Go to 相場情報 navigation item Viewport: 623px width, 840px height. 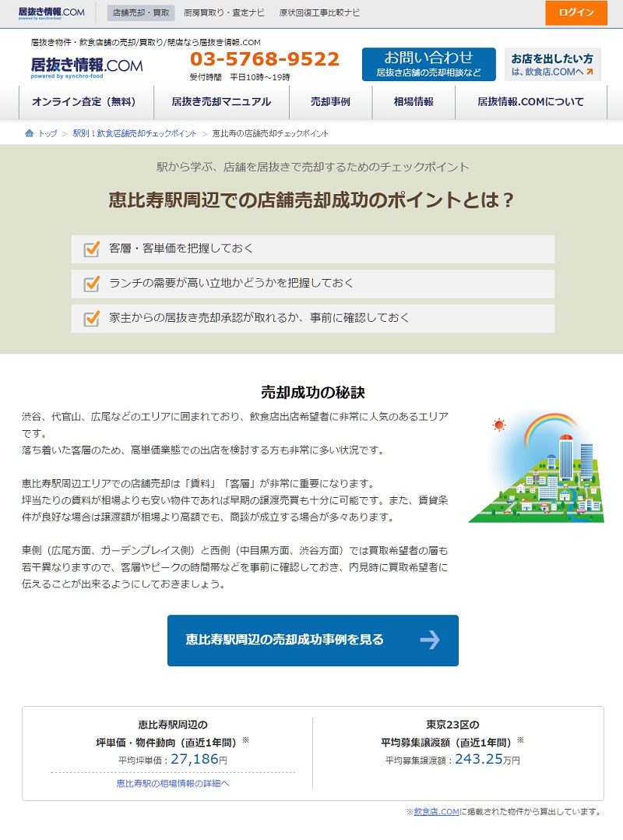pos(414,102)
